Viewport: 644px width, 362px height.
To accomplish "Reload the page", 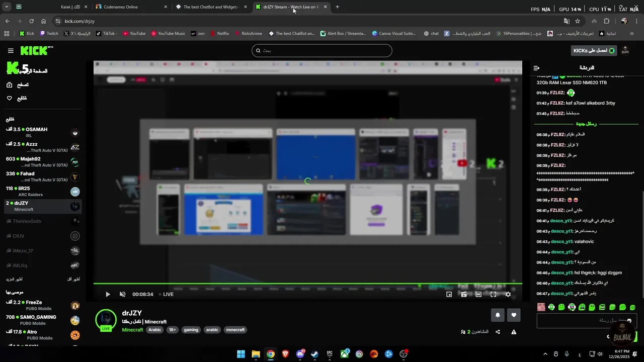I will pos(31,21).
